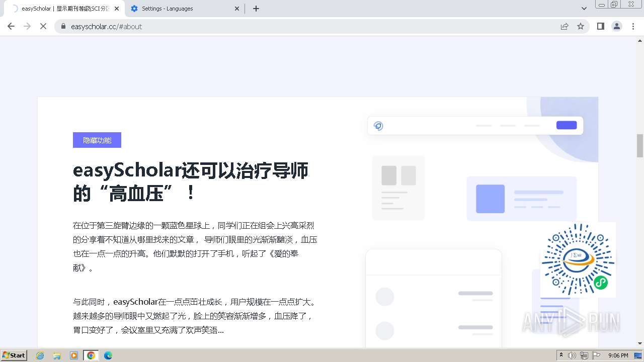Open the volume control tray icon
The width and height of the screenshot is (644, 362).
(572, 355)
